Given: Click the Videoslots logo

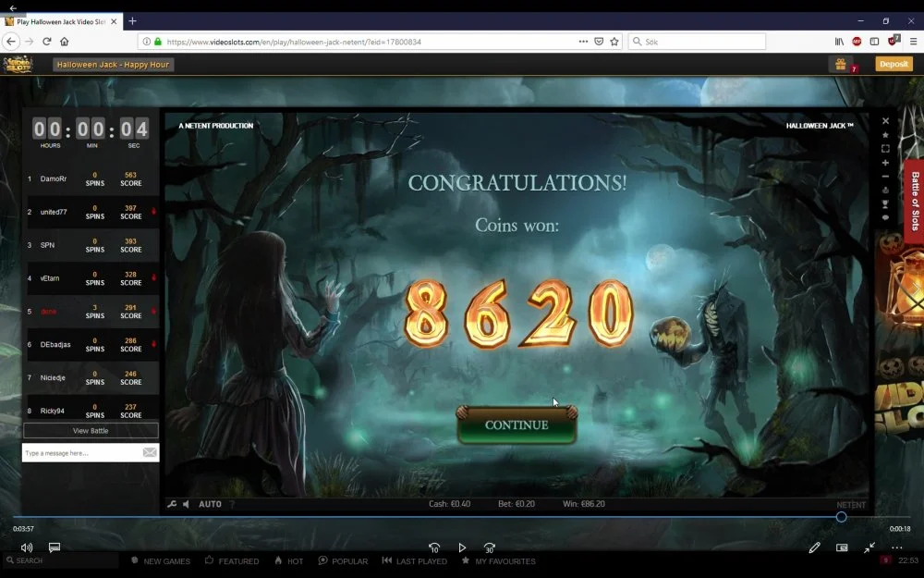Looking at the screenshot, I should [18, 64].
